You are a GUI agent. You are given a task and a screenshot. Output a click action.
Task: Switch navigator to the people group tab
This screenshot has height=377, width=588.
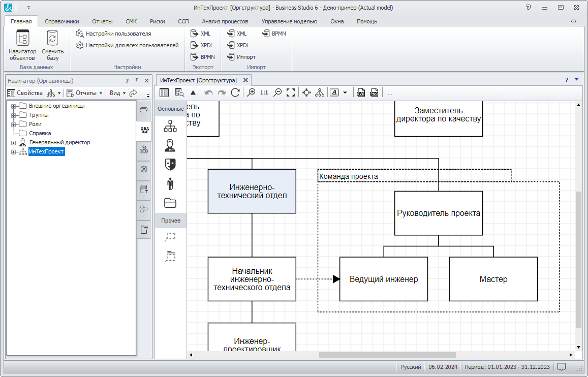(x=144, y=130)
